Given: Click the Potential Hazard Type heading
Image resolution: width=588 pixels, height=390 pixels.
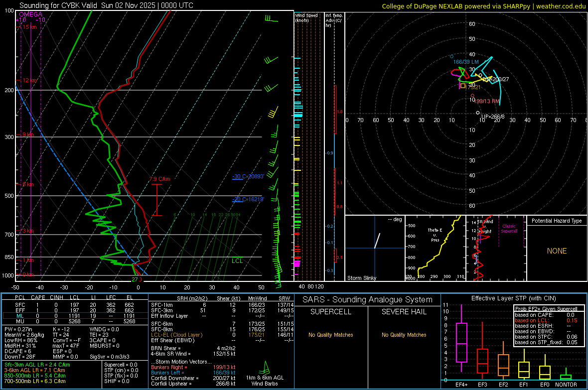Looking at the screenshot, I should coord(557,221).
